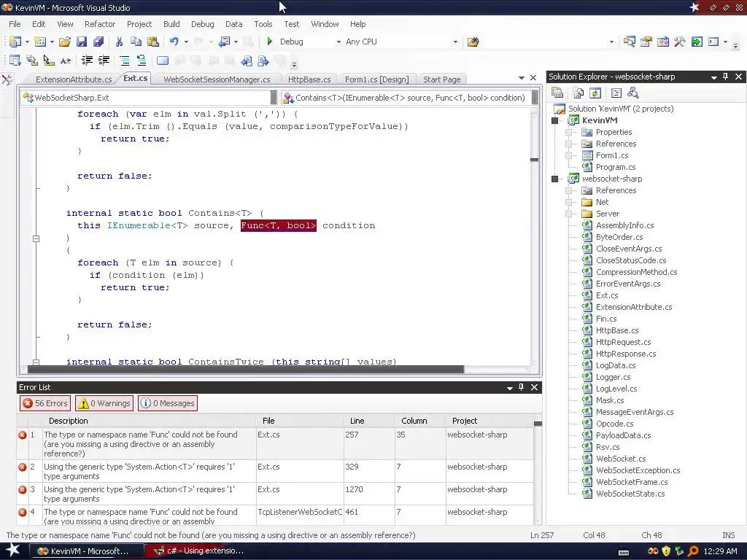
Task: Click Show All Files in Solution Explorer
Action: point(578,93)
